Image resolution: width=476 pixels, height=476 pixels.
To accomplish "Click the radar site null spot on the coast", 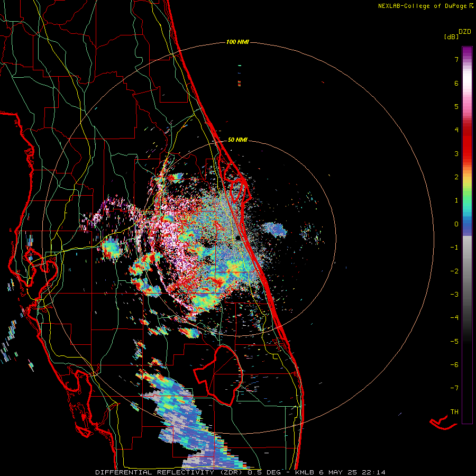I will pyautogui.click(x=239, y=238).
